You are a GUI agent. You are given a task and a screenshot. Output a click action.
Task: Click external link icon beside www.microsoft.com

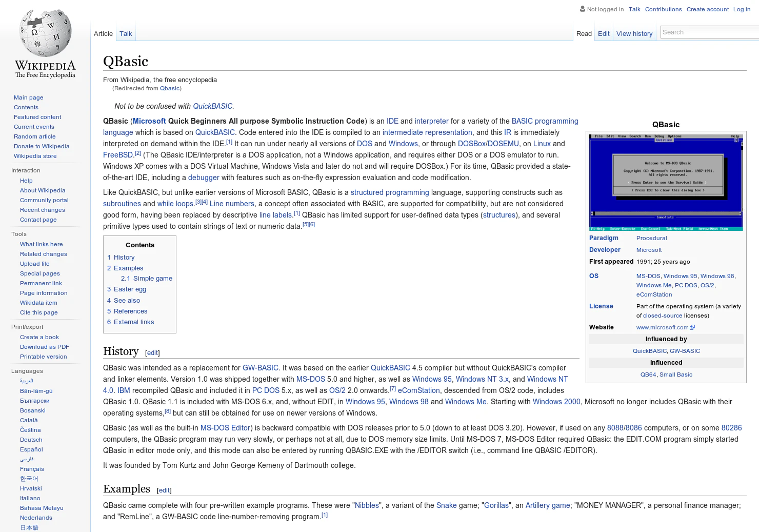pos(692,327)
